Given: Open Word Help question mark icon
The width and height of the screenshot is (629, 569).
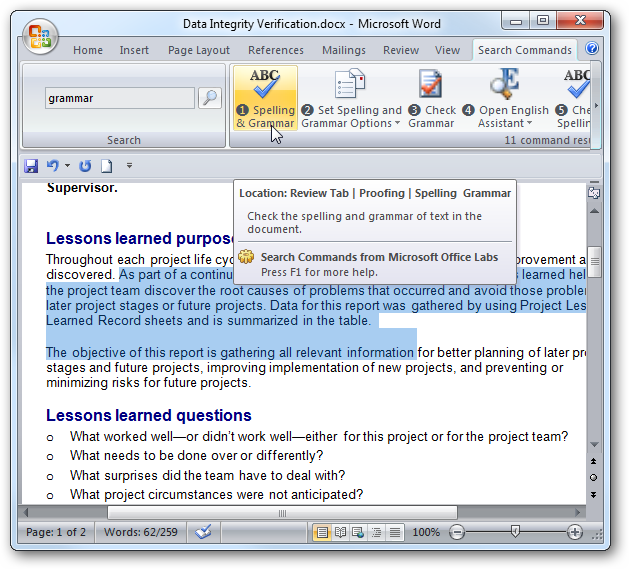Looking at the screenshot, I should 592,49.
